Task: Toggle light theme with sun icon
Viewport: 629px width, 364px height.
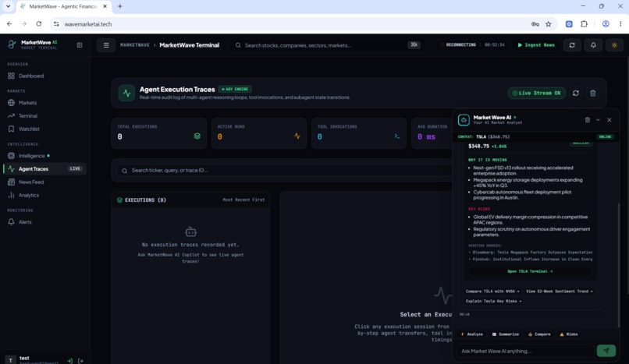Action: (614, 45)
